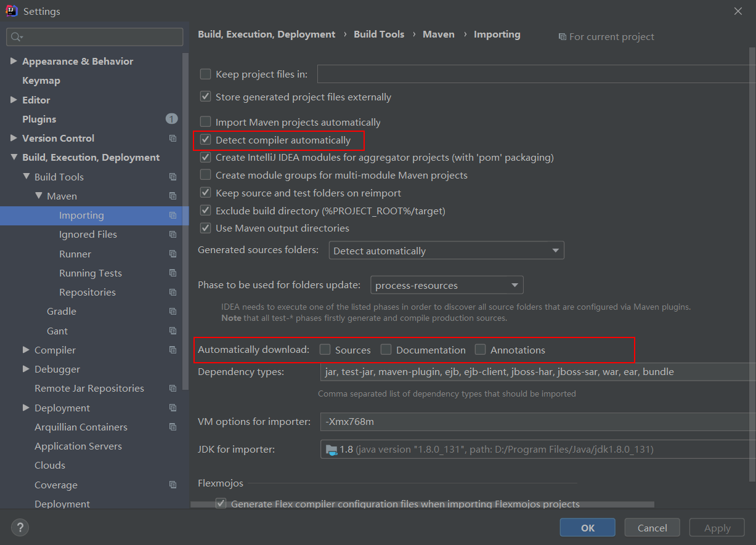756x545 pixels.
Task: Expand the Compiler tree node
Action: coord(26,350)
